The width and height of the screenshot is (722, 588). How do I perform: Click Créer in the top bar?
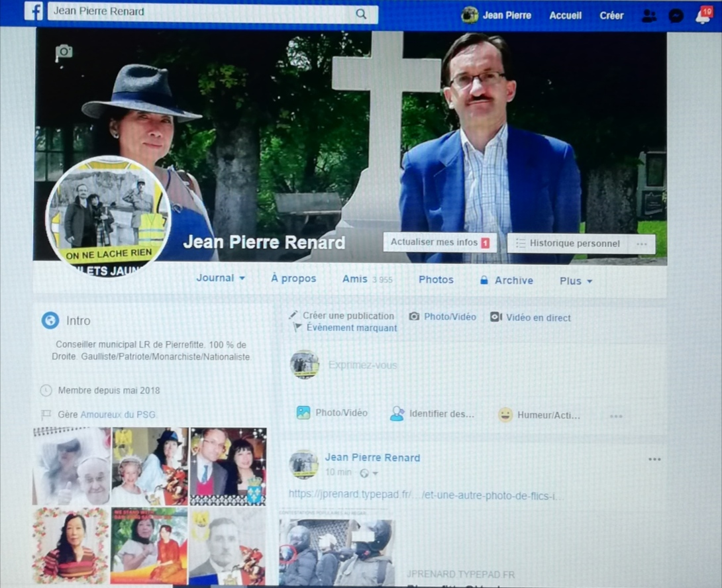point(611,16)
